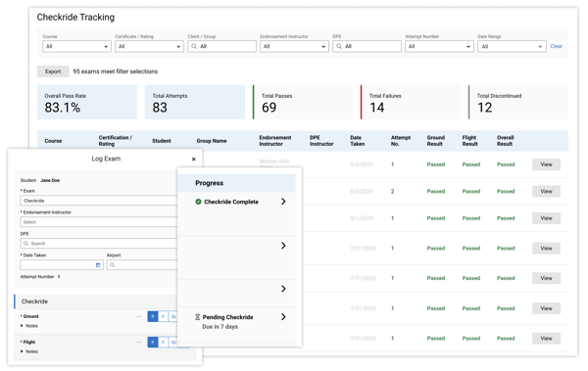Select F result for Flight

[163, 343]
